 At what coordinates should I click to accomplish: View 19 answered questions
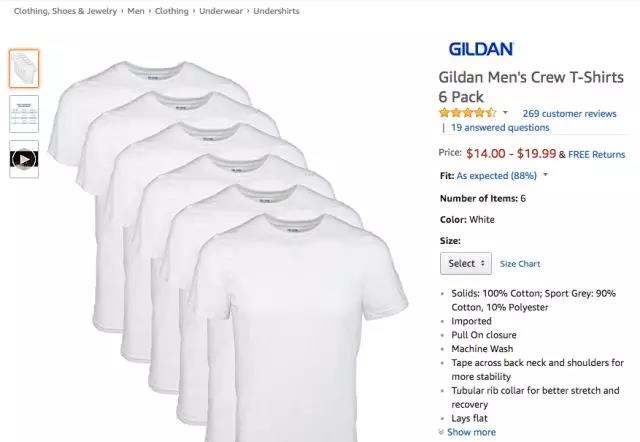point(500,127)
